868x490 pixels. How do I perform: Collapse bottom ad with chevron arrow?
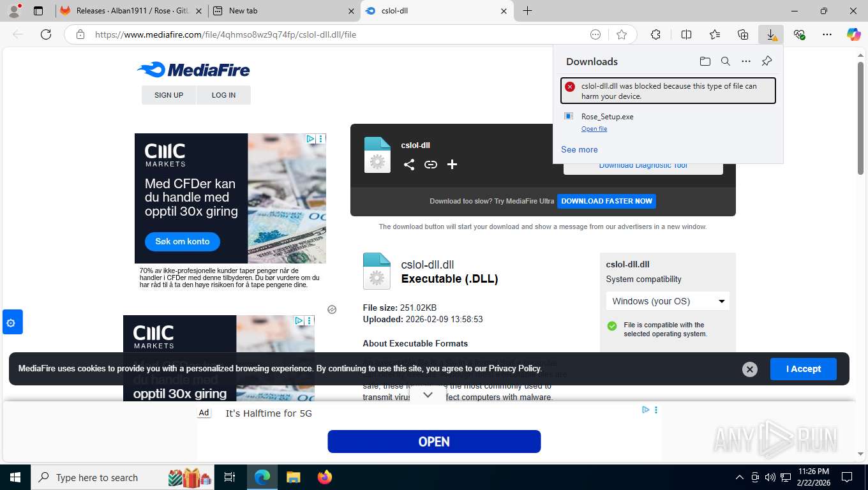point(428,395)
